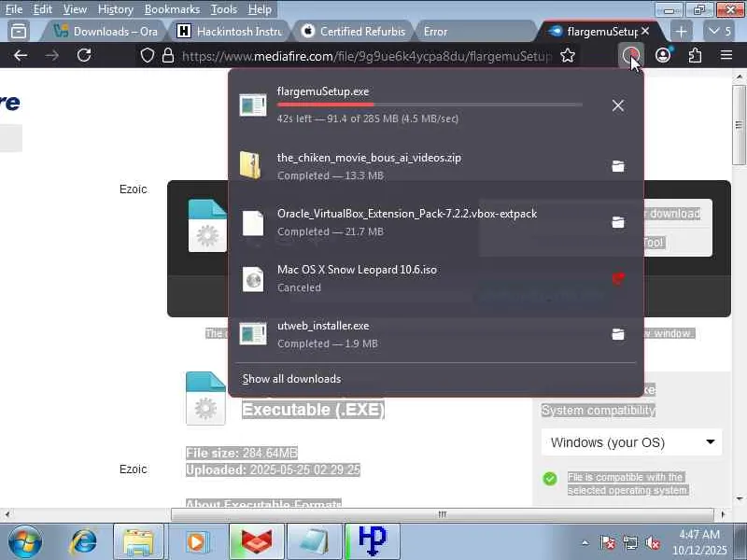Click File size: 284.64MB text
The image size is (747, 560).
point(242,453)
